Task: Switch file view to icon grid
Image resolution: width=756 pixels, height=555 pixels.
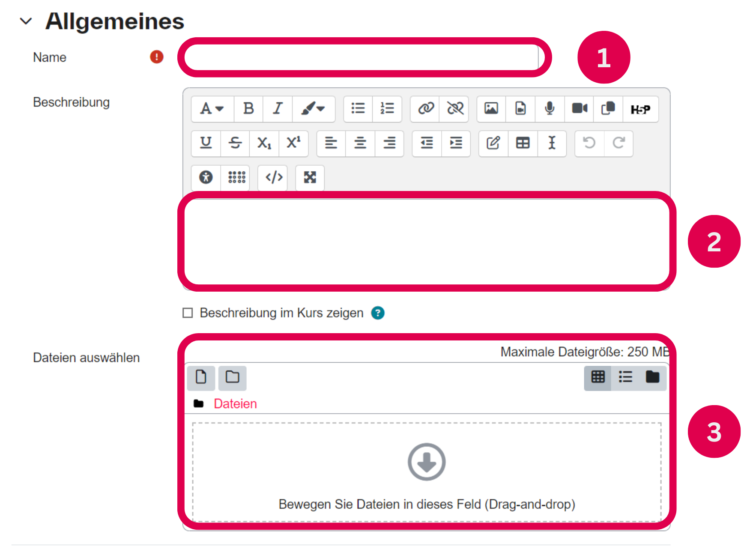Action: pyautogui.click(x=598, y=377)
